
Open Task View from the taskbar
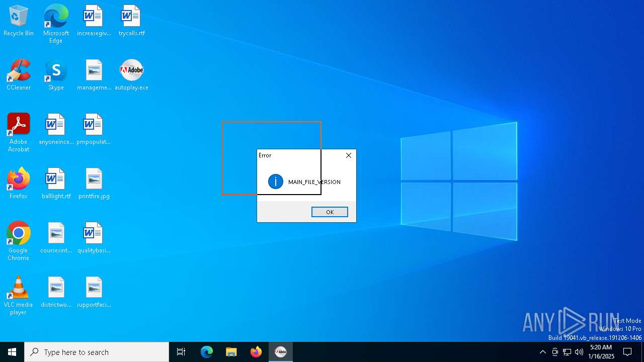tap(181, 352)
